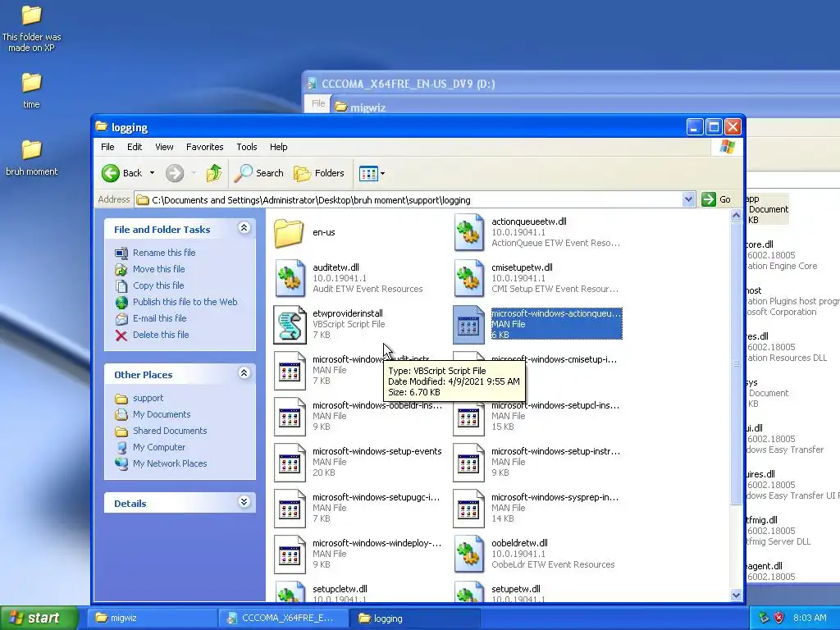Viewport: 840px width, 630px height.
Task: Select cmisetupetw.dll file icon
Action: pos(468,278)
